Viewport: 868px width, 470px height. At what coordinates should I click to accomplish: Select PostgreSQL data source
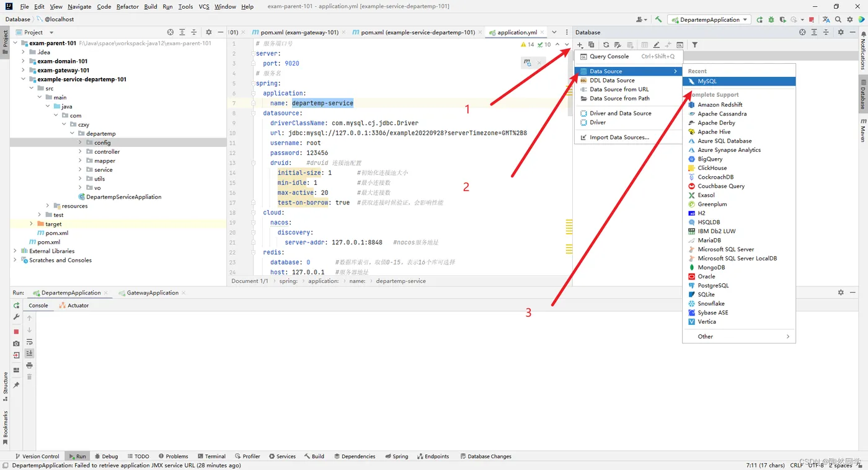739,285
